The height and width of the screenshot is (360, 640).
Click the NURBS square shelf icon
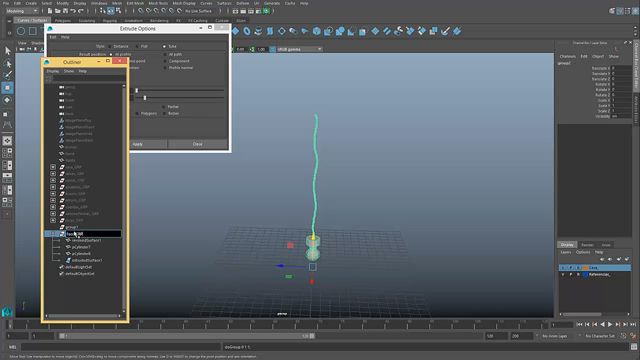pos(33,31)
